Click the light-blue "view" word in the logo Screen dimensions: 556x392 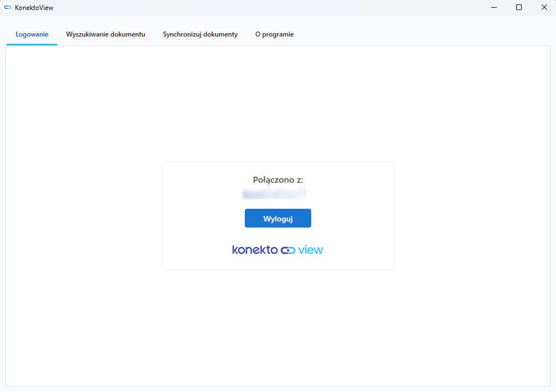click(311, 250)
